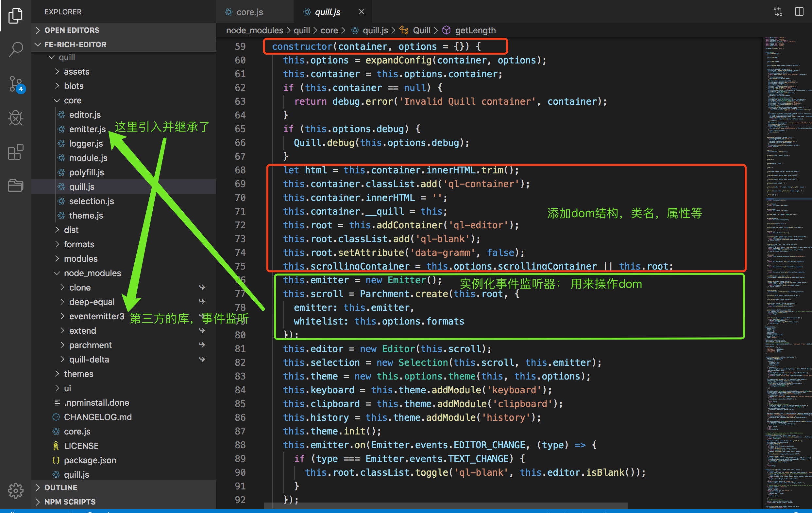Screen dimensions: 812x513
Task: Expand the OUTLINE section
Action: [x=61, y=487]
